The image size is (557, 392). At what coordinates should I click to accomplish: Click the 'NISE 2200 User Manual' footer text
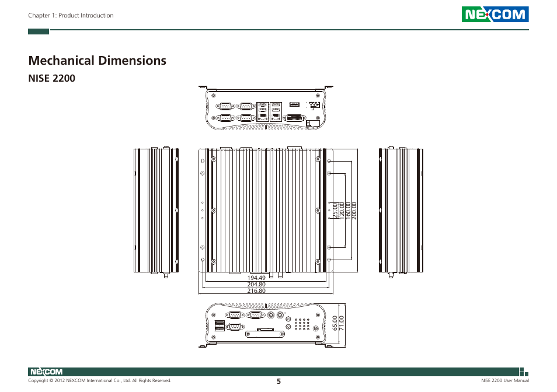pos(505,381)
